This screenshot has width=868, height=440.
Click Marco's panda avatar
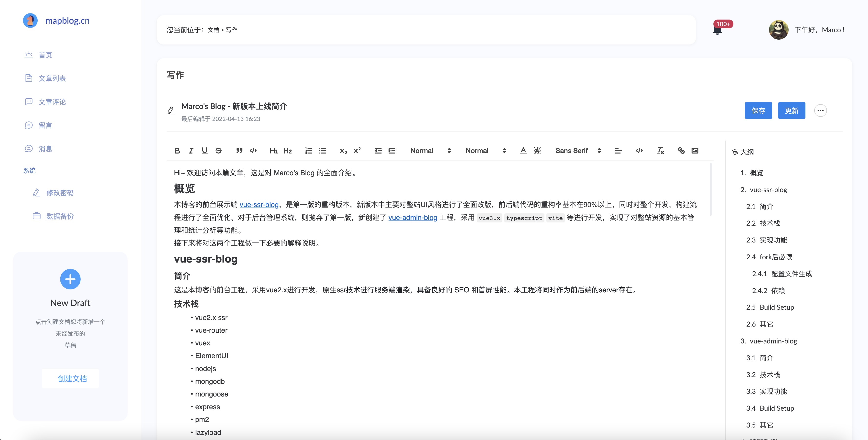[778, 30]
